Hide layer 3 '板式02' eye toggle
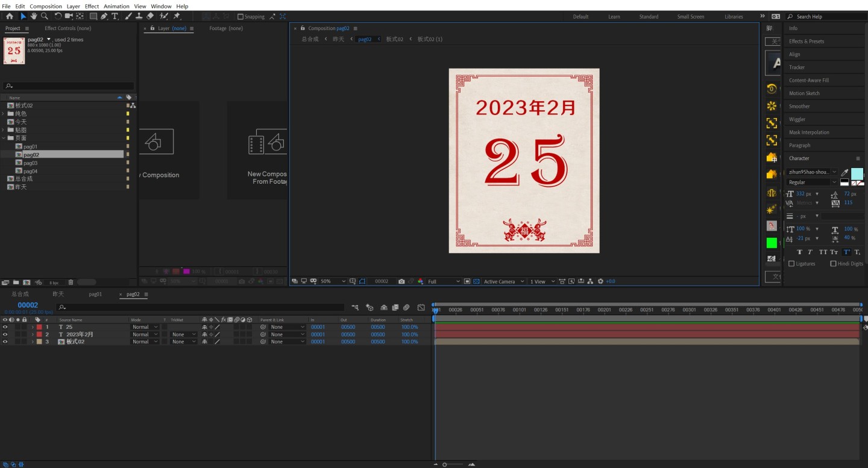The width and height of the screenshot is (868, 468). coord(5,342)
